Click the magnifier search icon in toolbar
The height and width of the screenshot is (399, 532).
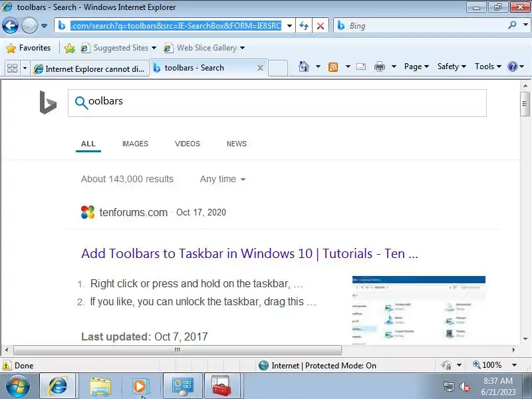[x=512, y=25]
